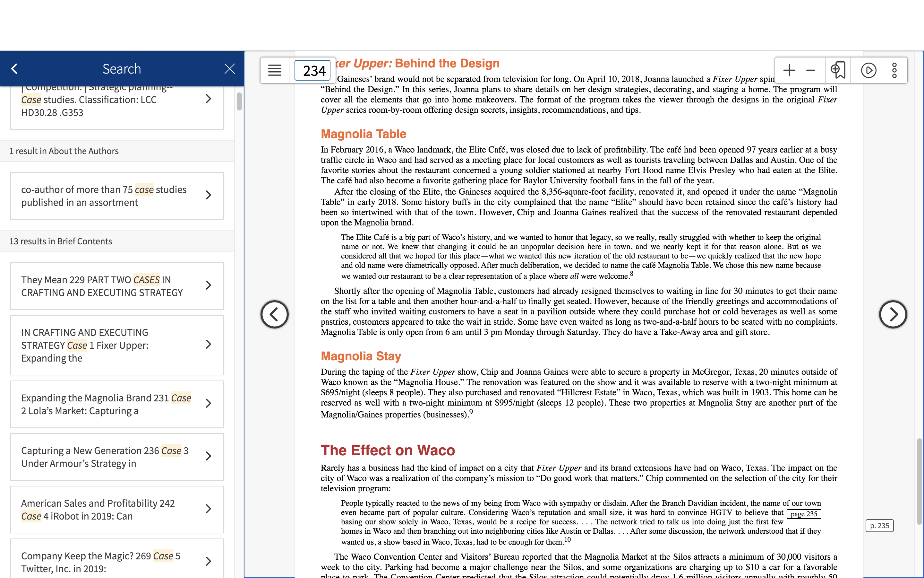924x578 pixels.
Task: Zoom out with the minus icon
Action: coord(810,70)
